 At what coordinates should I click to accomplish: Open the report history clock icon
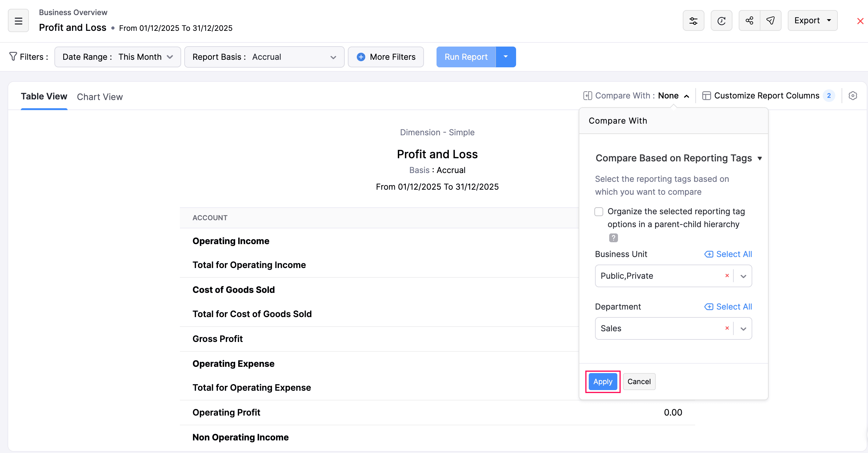point(721,20)
